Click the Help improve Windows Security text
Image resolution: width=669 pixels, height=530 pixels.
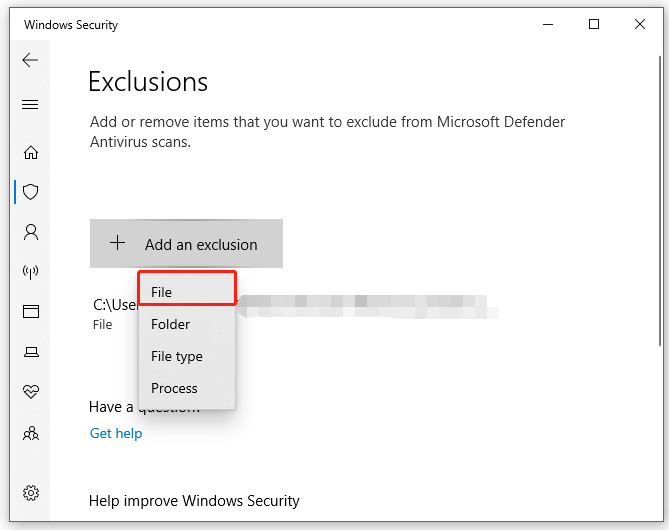pyautogui.click(x=194, y=501)
